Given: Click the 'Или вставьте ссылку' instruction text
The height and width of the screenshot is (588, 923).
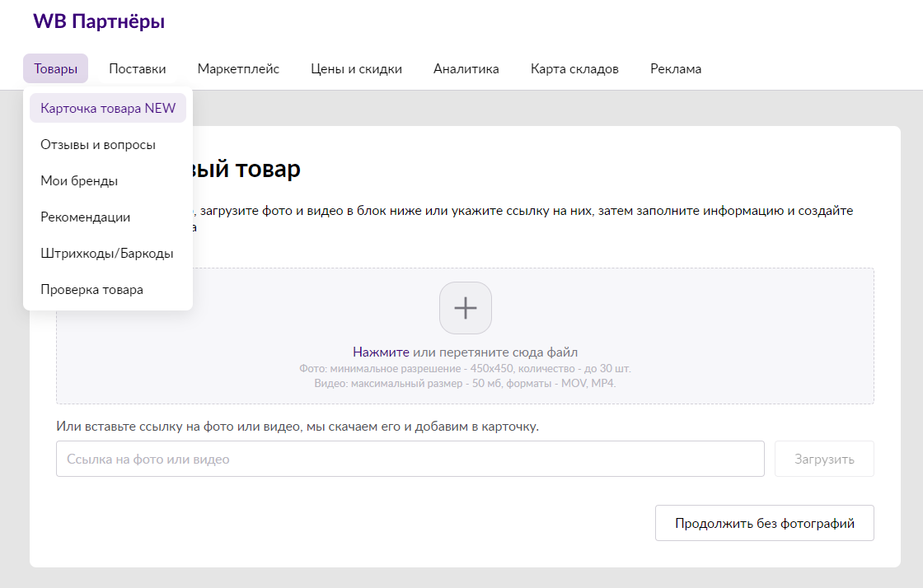Looking at the screenshot, I should 298,427.
